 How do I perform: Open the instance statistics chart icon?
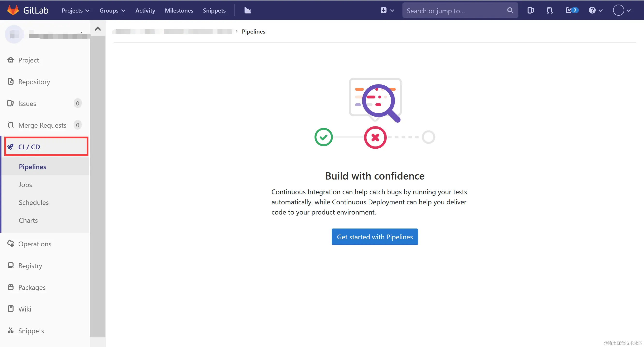click(x=248, y=10)
